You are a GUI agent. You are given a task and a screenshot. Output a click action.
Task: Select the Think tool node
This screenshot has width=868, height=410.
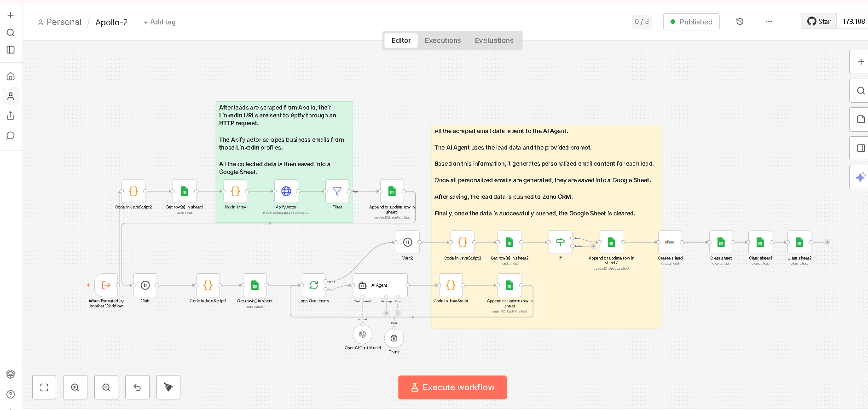[394, 338]
